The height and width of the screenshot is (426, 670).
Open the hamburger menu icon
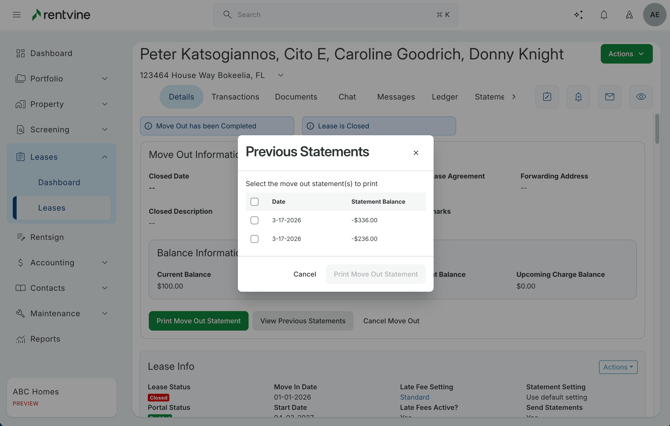[16, 15]
